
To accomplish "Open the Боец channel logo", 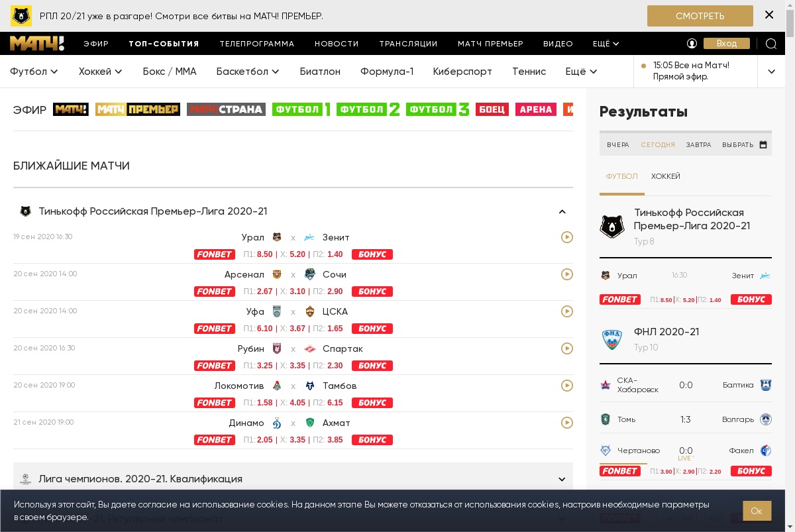I will pyautogui.click(x=492, y=109).
